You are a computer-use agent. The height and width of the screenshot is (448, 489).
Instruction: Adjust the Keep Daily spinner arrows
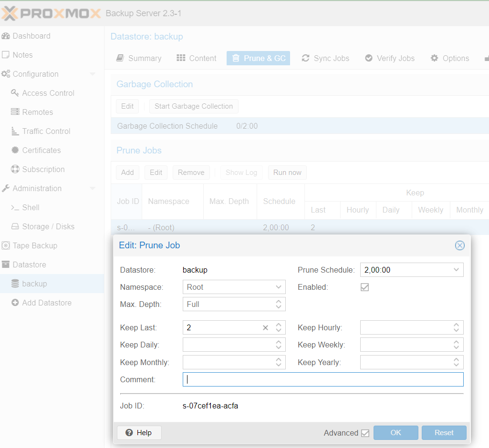(x=279, y=345)
